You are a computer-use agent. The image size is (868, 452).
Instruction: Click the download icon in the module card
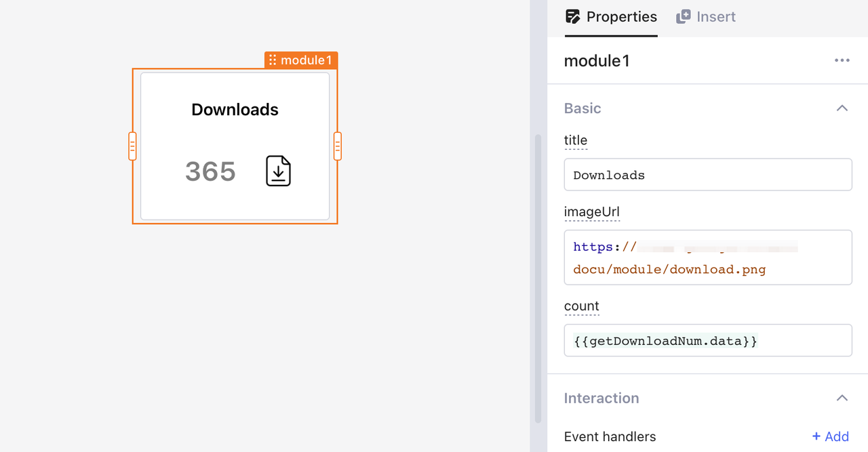278,171
